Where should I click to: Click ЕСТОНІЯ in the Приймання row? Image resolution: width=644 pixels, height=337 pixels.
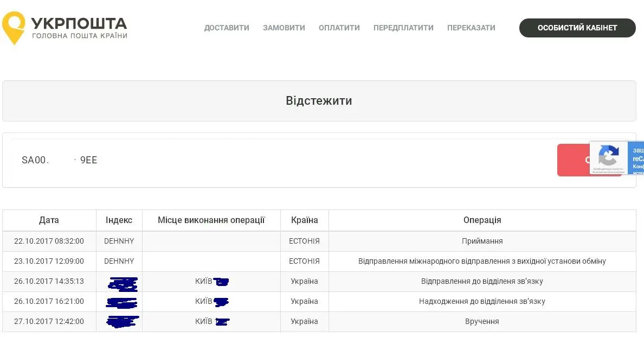(304, 241)
